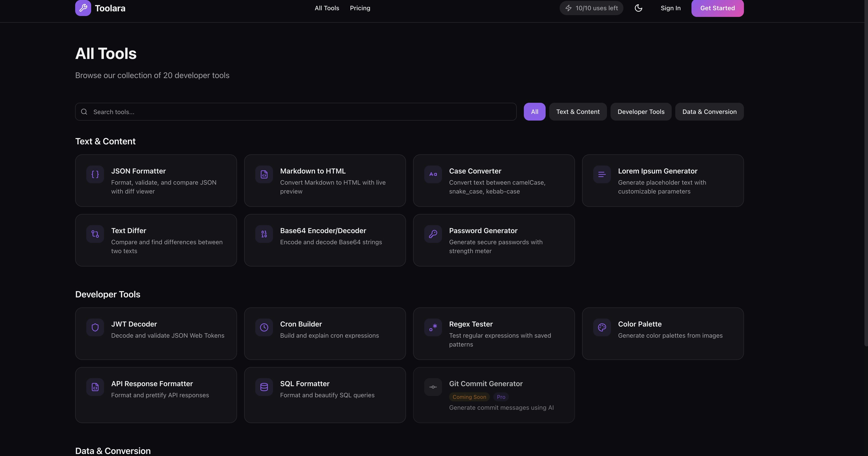The image size is (868, 456).
Task: Click the Sign In link
Action: tap(670, 8)
